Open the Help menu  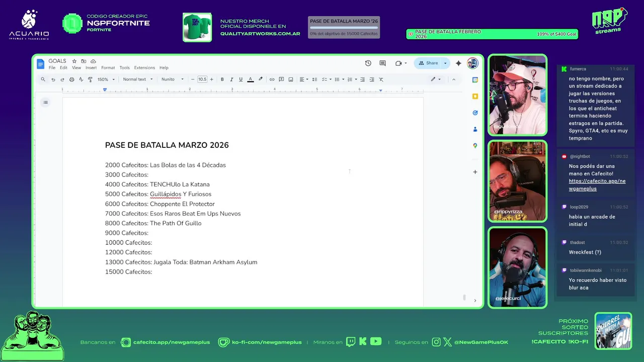(x=164, y=68)
